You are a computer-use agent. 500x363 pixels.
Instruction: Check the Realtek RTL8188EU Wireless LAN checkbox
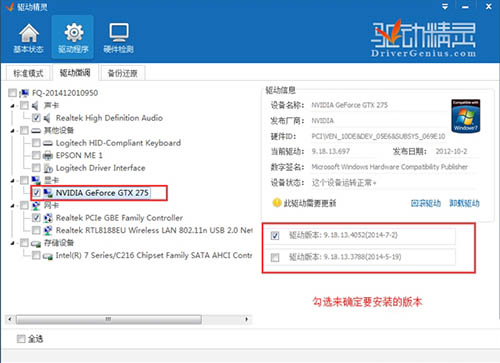36,230
